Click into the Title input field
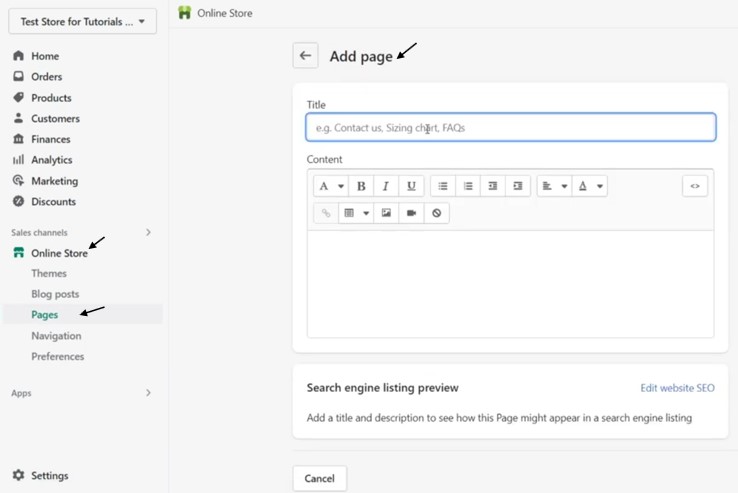The width and height of the screenshot is (738, 493). pos(511,127)
